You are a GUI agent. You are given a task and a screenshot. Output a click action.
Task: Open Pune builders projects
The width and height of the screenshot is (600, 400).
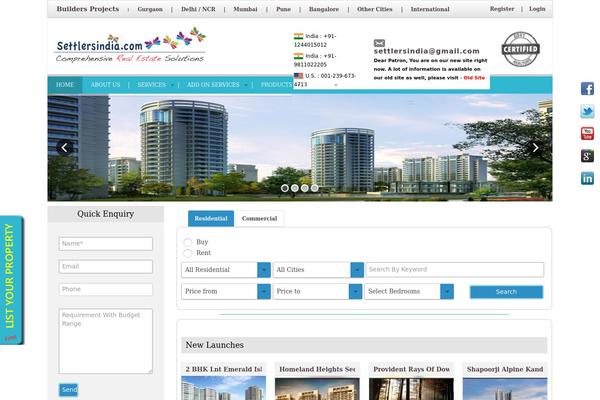(284, 9)
